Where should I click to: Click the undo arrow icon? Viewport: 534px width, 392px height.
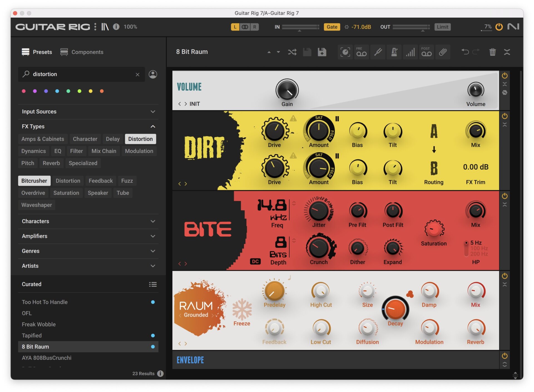[x=465, y=52]
